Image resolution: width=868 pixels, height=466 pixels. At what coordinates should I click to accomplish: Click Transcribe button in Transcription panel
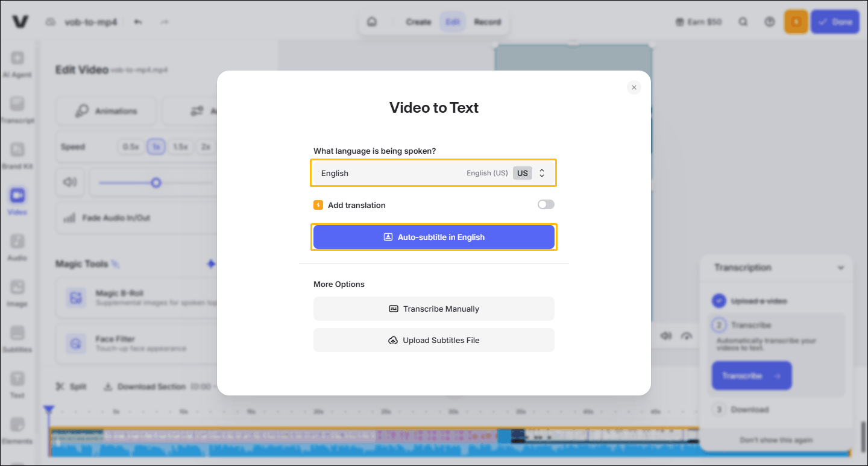[752, 376]
